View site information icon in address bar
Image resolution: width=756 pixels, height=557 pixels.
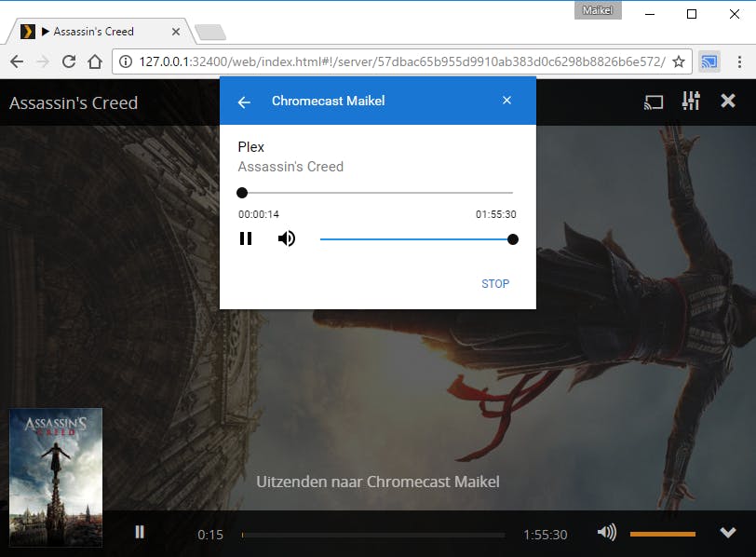126,61
